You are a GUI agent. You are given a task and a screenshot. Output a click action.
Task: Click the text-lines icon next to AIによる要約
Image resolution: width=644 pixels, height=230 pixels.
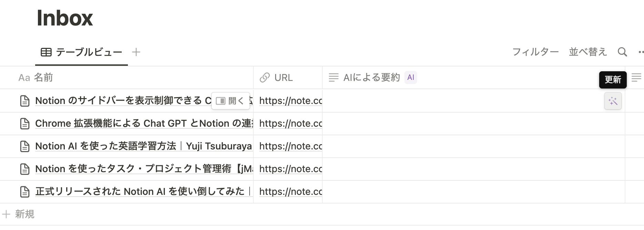tap(333, 77)
